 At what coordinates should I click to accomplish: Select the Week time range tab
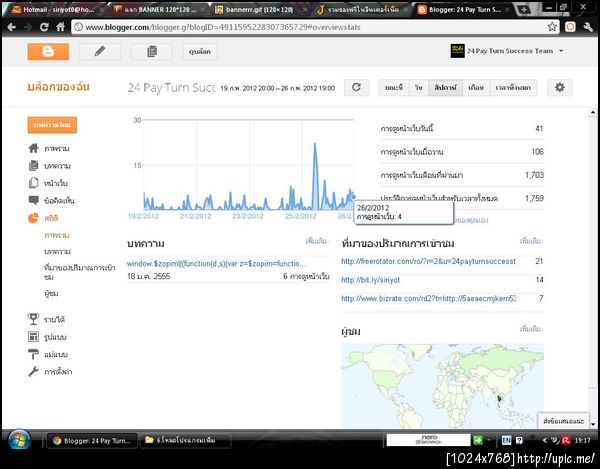click(445, 88)
